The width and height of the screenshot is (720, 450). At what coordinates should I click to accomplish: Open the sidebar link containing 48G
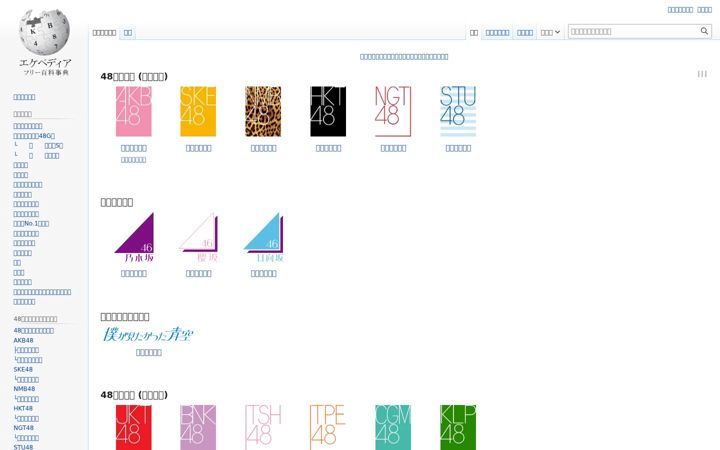click(x=34, y=136)
